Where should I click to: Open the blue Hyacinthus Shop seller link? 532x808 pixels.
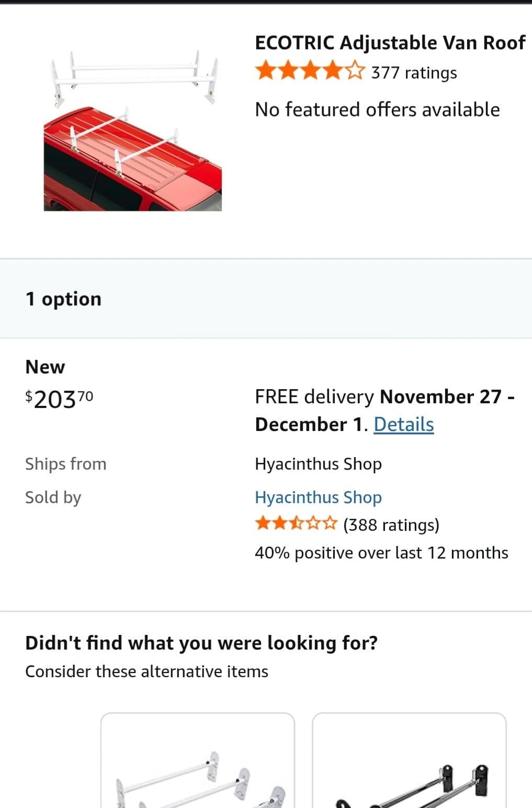(318, 497)
